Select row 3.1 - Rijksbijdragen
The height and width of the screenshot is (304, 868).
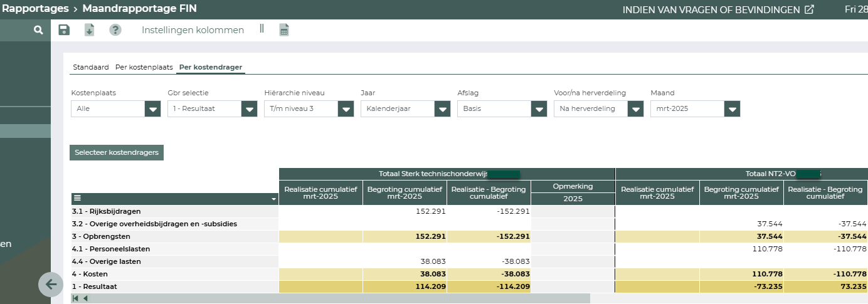tap(175, 211)
